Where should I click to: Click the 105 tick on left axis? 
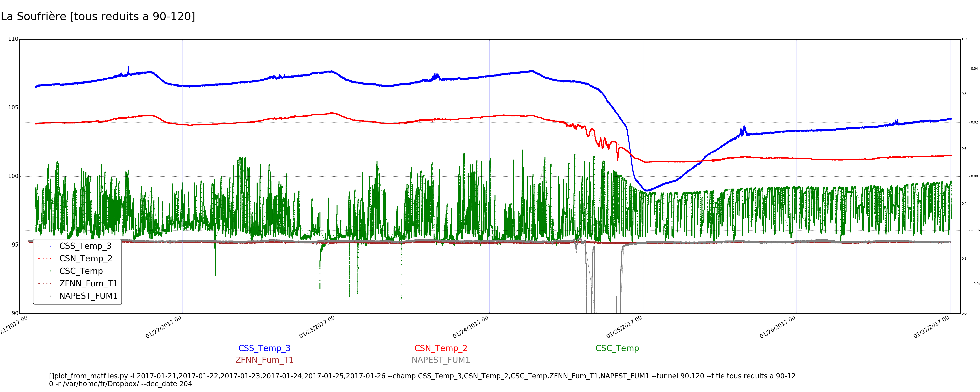pyautogui.click(x=13, y=107)
